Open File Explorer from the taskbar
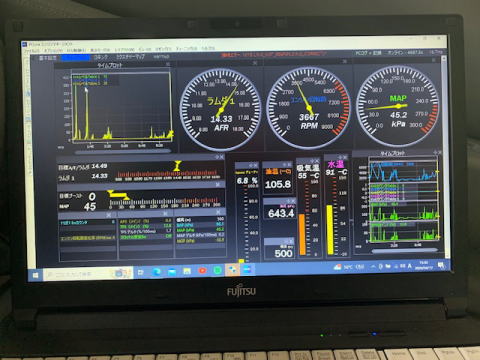Viewport: 480px width, 360px height. coord(187,271)
